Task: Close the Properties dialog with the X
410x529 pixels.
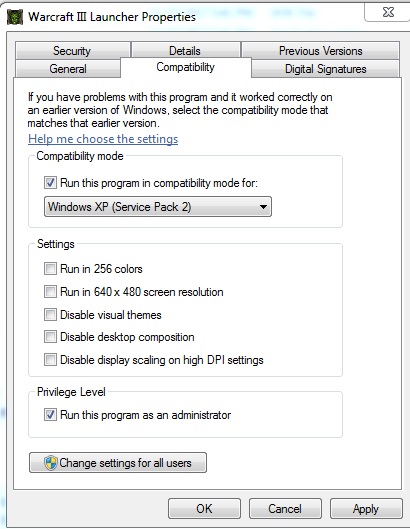Action: (388, 12)
